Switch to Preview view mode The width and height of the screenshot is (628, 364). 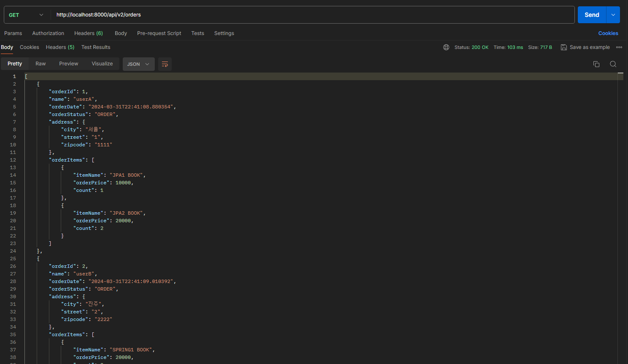click(x=69, y=64)
